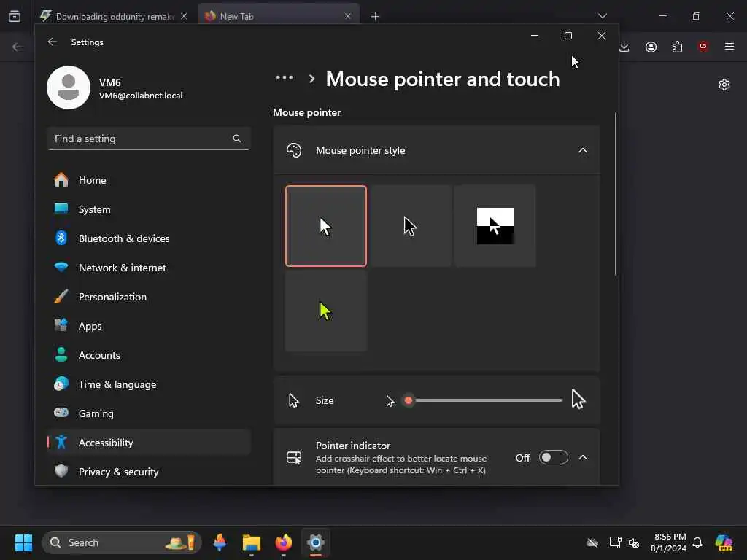Open Apps settings

click(149, 326)
